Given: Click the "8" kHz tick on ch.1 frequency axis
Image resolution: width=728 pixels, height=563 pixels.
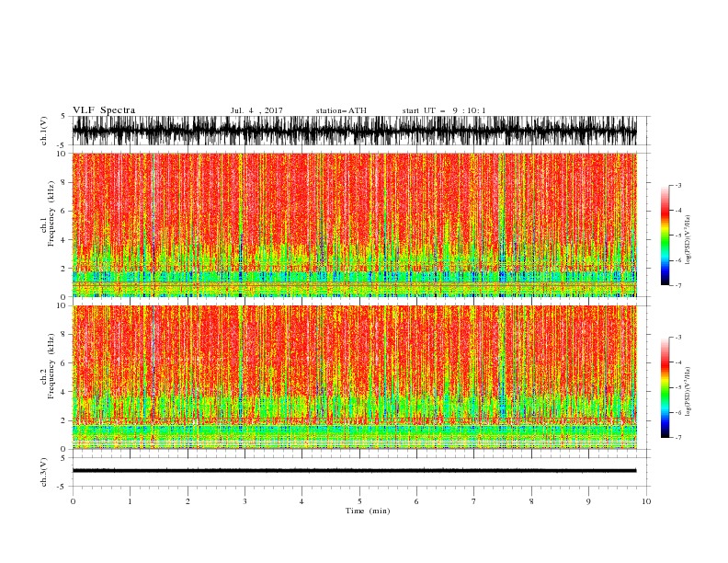Looking at the screenshot, I should 64,182.
